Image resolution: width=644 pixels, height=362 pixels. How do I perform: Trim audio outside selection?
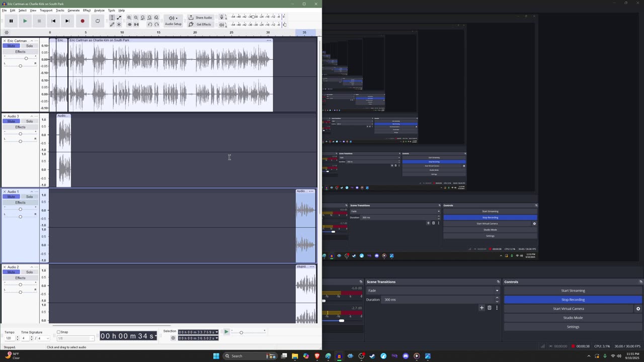[x=129, y=24]
